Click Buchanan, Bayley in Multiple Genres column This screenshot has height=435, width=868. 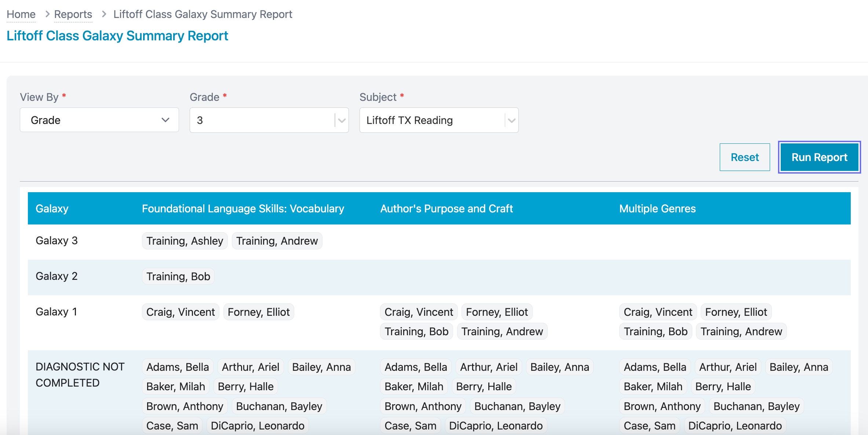[x=756, y=406]
